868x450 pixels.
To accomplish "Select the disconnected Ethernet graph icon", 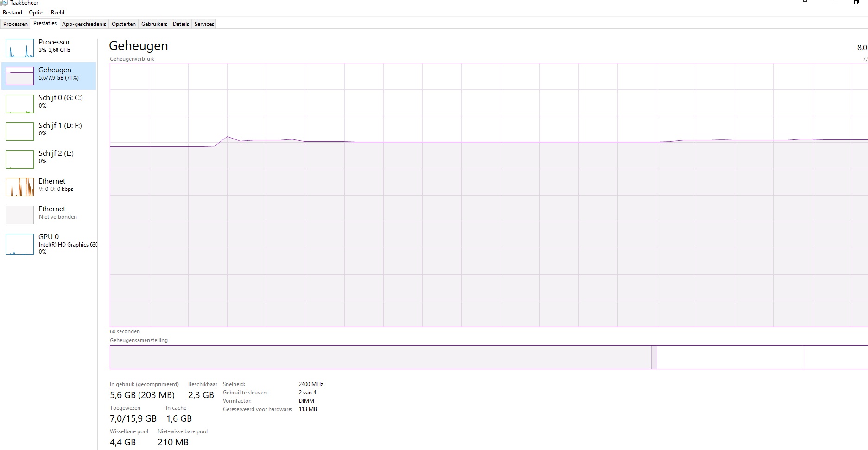I will pyautogui.click(x=20, y=215).
